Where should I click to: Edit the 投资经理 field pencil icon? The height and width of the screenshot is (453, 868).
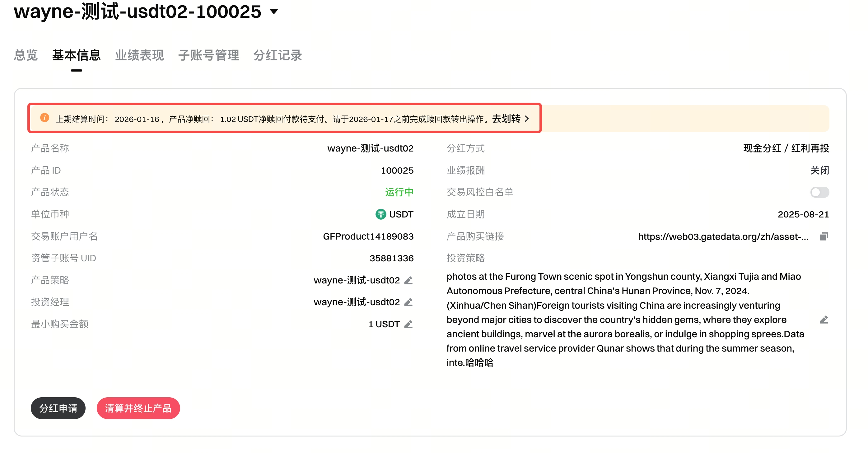pyautogui.click(x=408, y=302)
